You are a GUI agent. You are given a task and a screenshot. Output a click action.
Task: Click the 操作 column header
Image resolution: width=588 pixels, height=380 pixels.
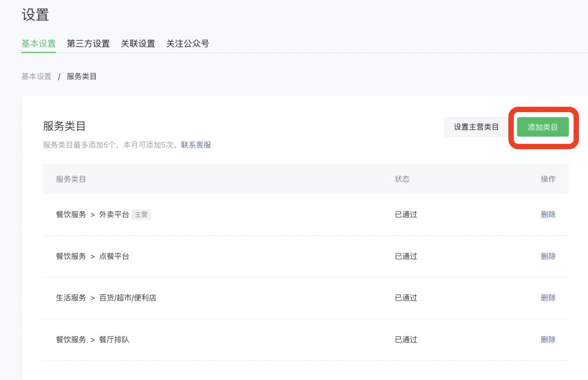(x=548, y=179)
